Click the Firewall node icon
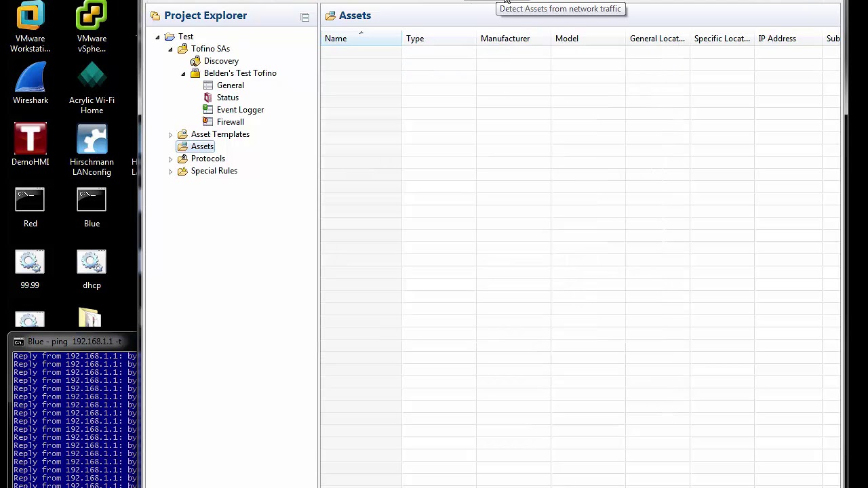Image resolution: width=868 pixels, height=488 pixels. [x=208, y=122]
